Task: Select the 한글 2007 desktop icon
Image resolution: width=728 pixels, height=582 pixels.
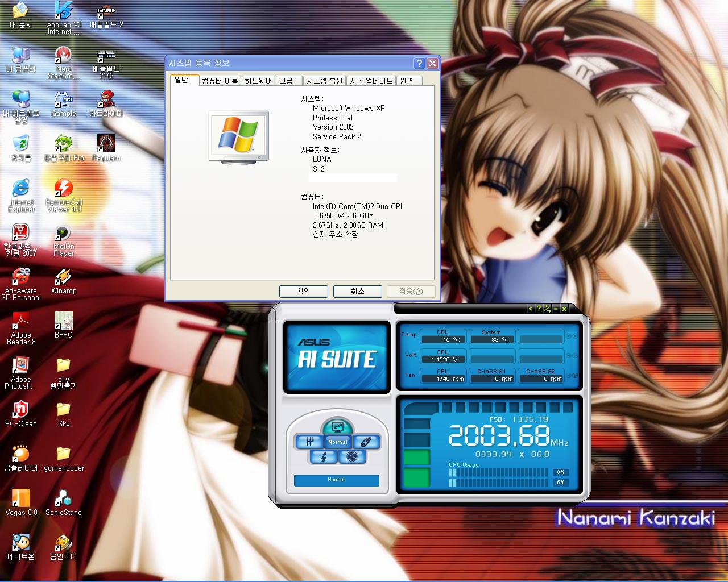Action: point(21,240)
